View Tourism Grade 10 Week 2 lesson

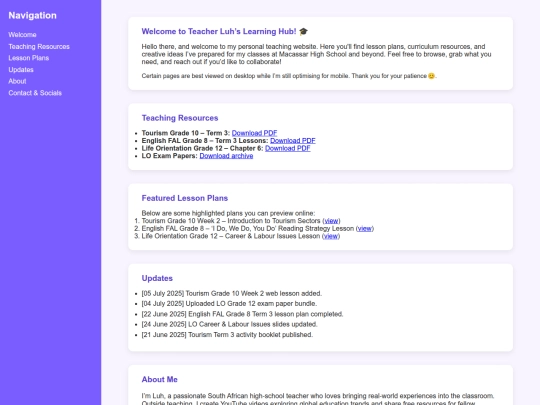(331, 221)
